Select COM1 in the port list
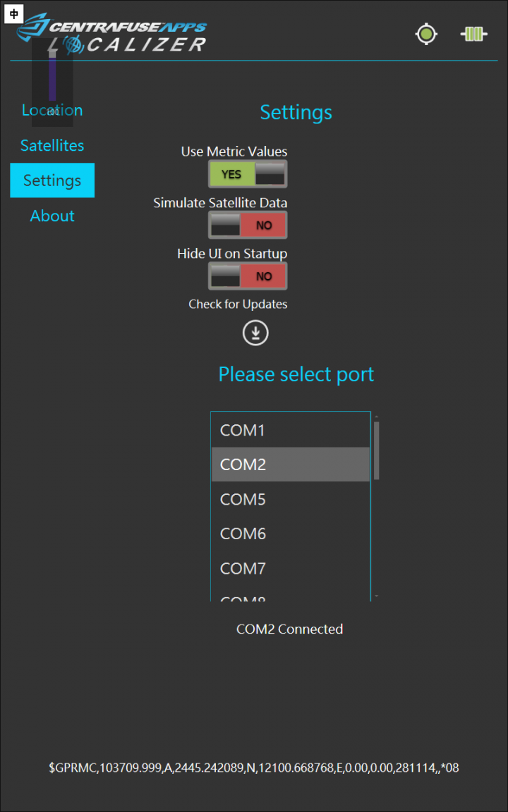The width and height of the screenshot is (508, 812). tap(290, 430)
